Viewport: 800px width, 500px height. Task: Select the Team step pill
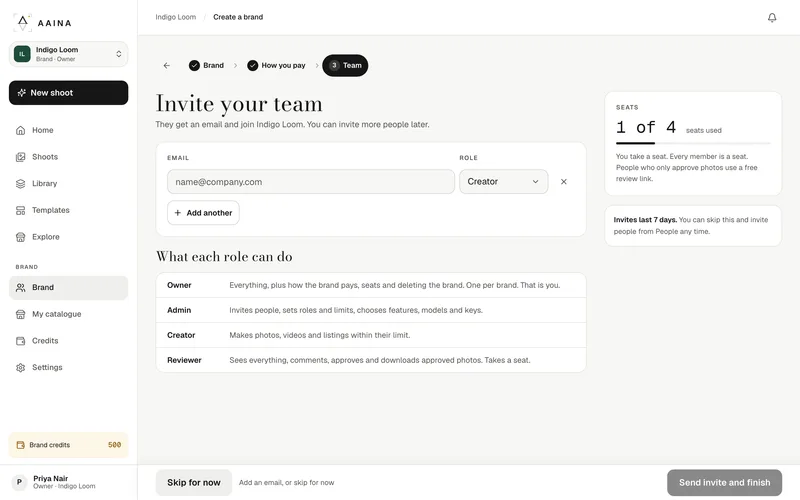345,65
